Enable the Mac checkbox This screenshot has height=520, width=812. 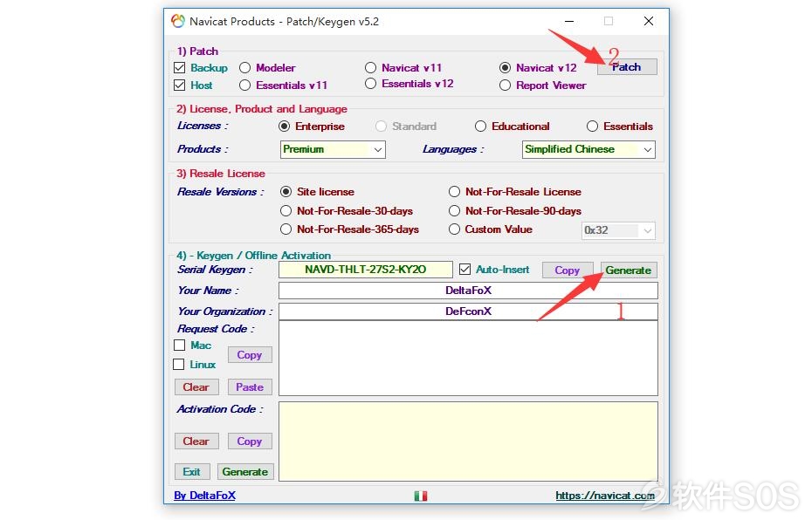point(180,346)
